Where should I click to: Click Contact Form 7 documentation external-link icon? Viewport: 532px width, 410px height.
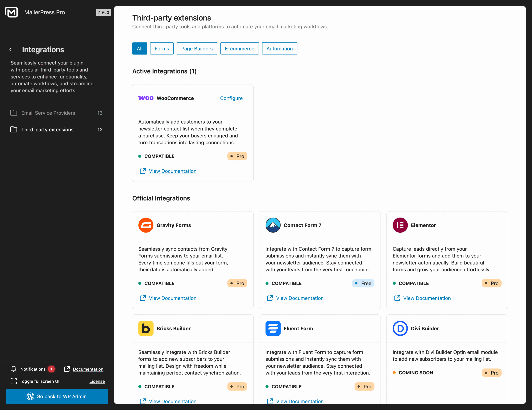tap(270, 298)
